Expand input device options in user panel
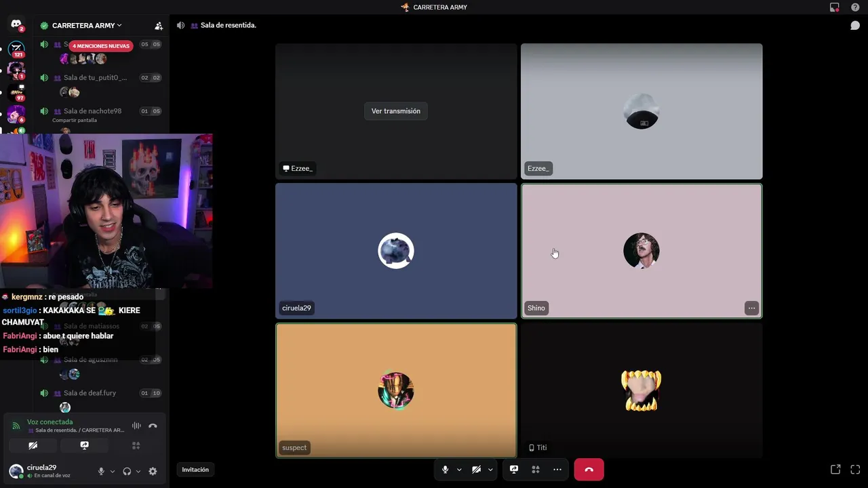Image resolution: width=868 pixels, height=488 pixels. click(x=113, y=471)
